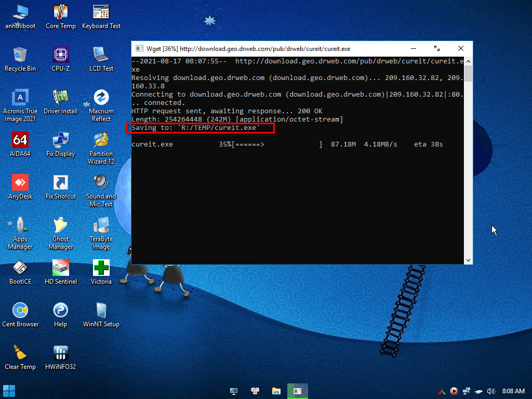Select the WinNT Setup icon
The image size is (532, 399).
(101, 315)
